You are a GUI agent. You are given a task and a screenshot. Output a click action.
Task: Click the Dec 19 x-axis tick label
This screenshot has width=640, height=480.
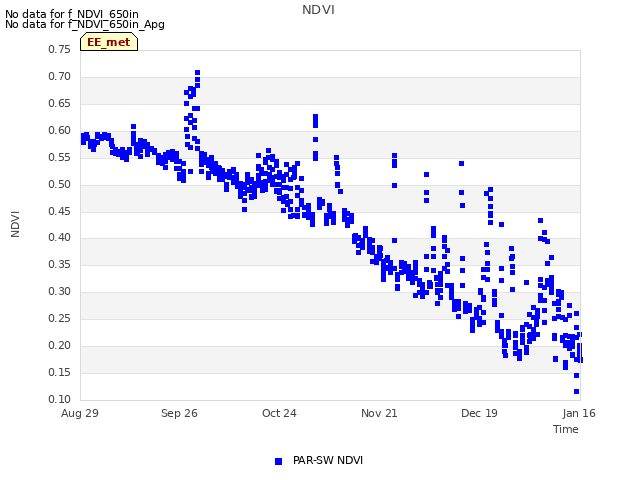[479, 413]
